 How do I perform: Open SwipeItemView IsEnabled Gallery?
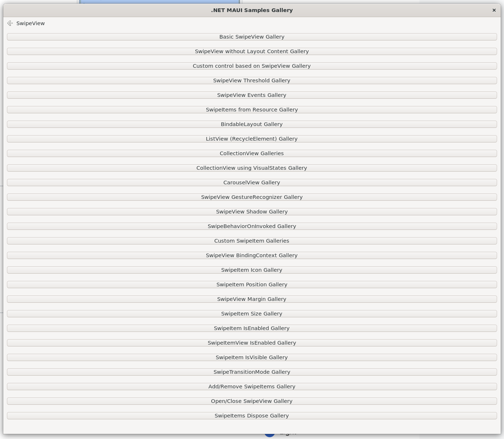(x=252, y=343)
